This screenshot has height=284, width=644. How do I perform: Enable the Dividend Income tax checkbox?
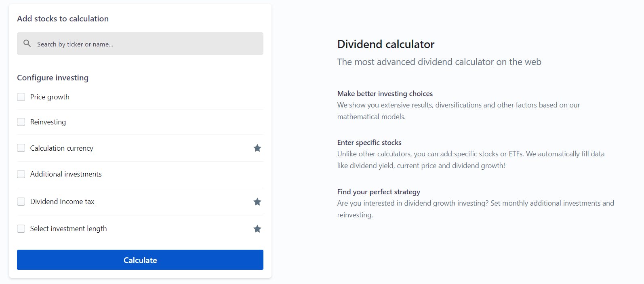[21, 202]
